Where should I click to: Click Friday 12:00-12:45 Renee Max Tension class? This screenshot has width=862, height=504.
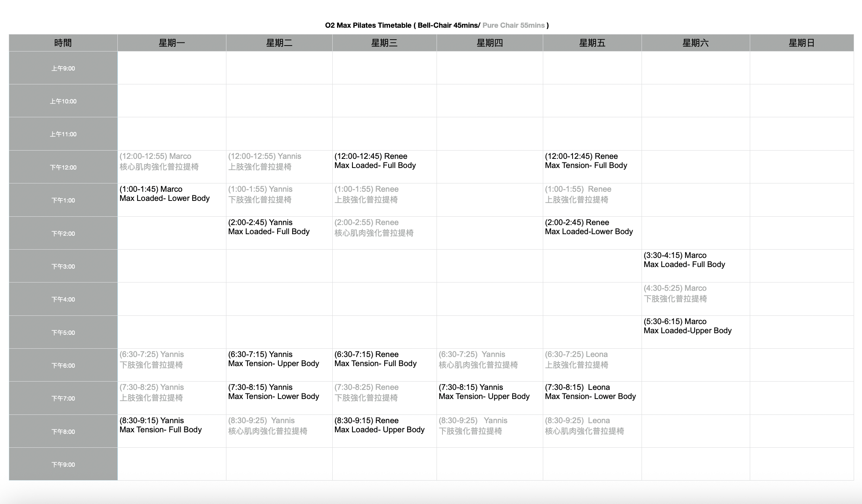click(592, 167)
